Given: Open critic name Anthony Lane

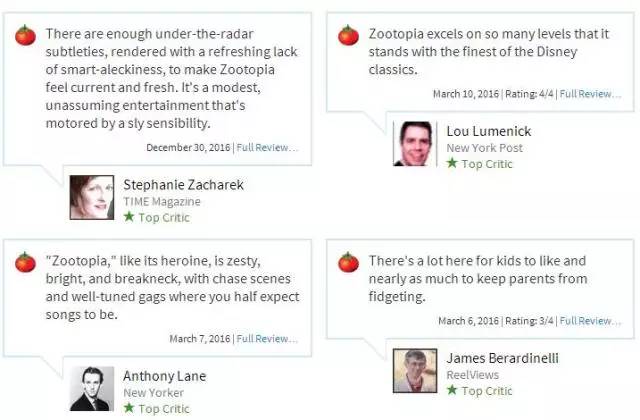Looking at the screenshot, I should pyautogui.click(x=164, y=377).
